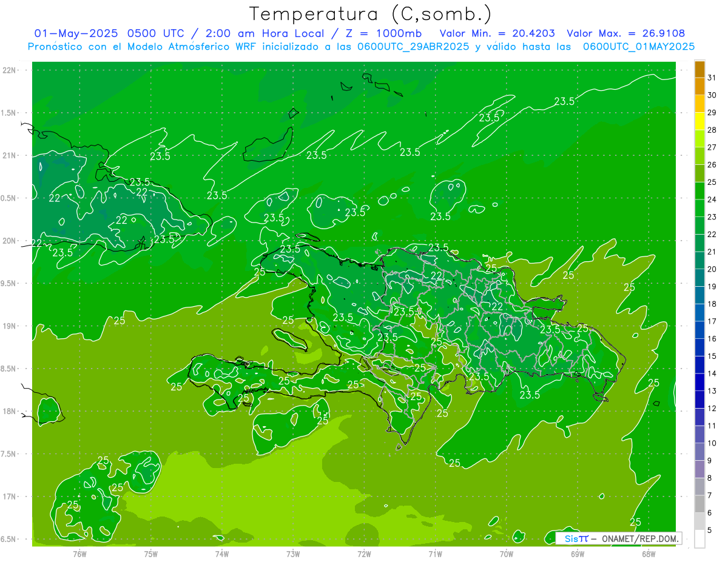Click legend value 30 on the color scale
The height and width of the screenshot is (562, 728).
point(712,95)
